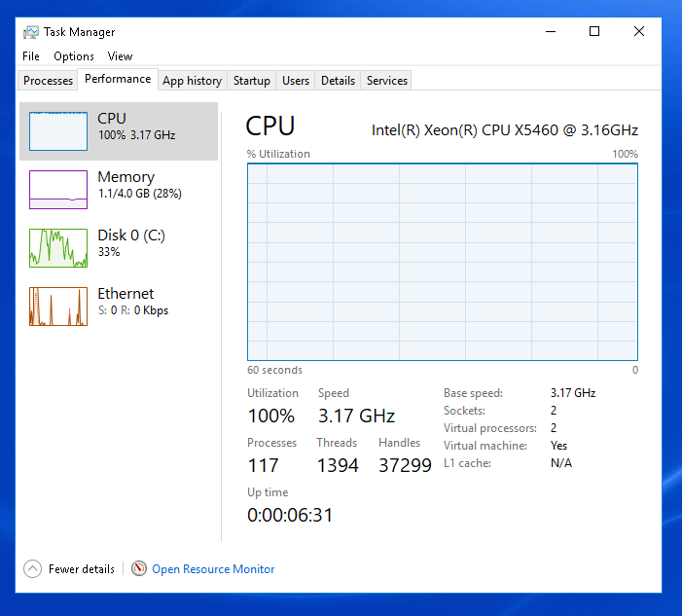682x616 pixels.
Task: Select the Performance tab
Action: 118,79
